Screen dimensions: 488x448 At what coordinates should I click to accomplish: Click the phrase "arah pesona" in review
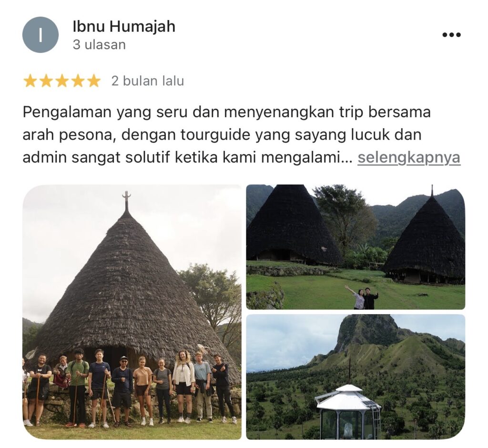coord(69,135)
